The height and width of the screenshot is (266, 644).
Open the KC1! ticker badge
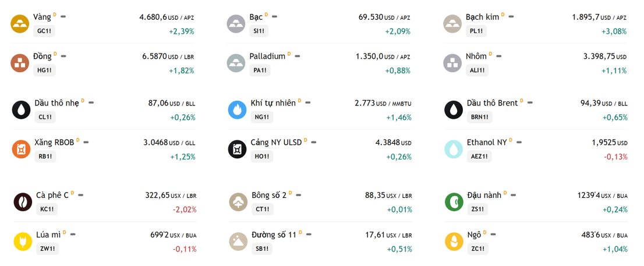(x=47, y=209)
